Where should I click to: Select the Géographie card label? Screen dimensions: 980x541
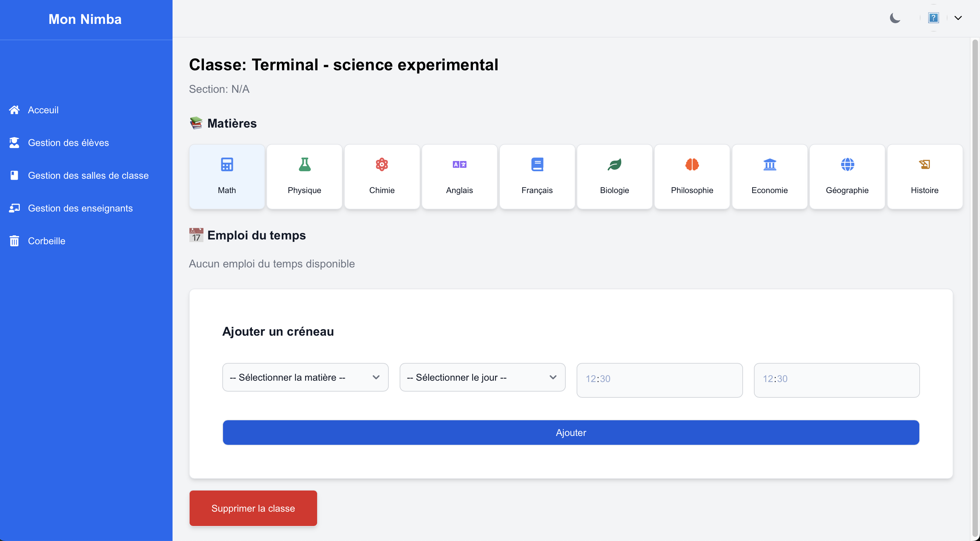(847, 190)
